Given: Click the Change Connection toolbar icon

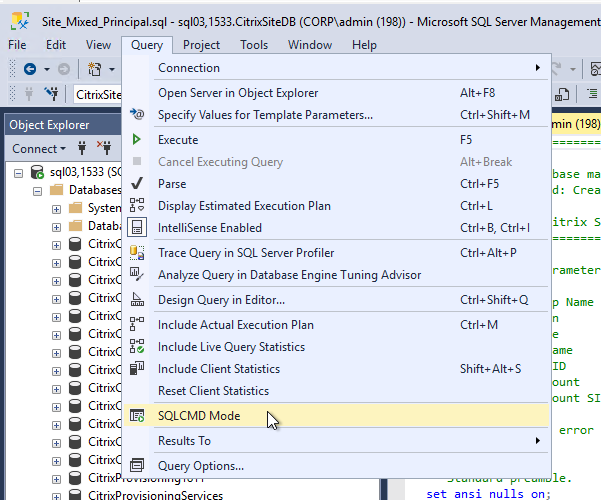Looking at the screenshot, I should tap(51, 94).
